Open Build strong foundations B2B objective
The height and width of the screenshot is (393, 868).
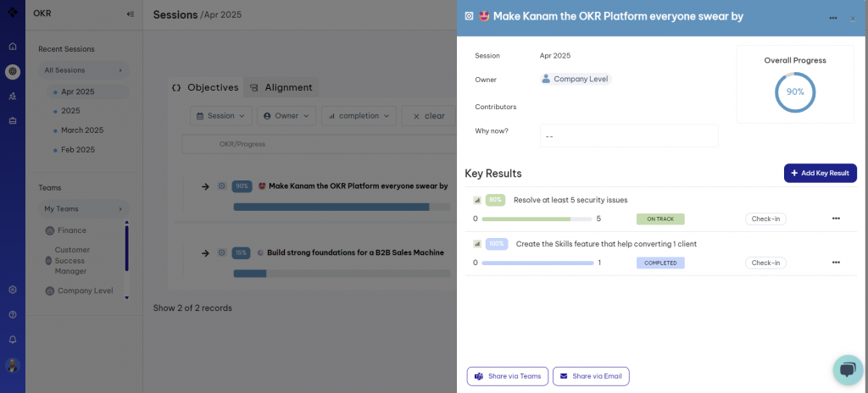[355, 252]
